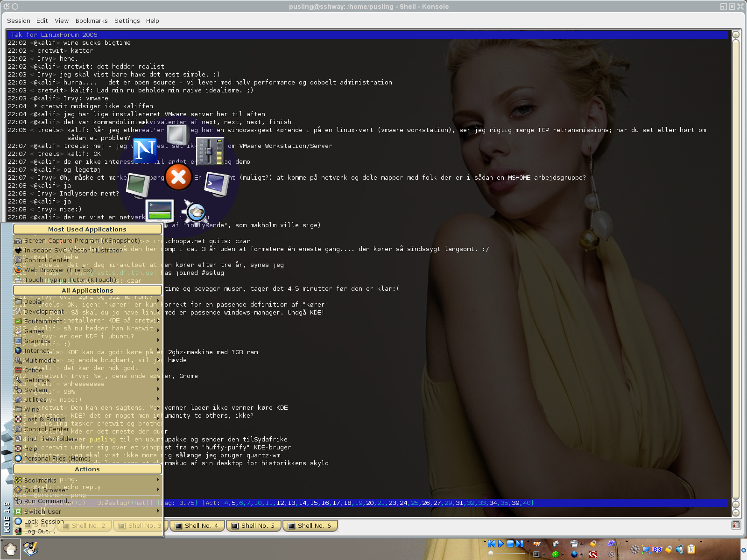Click the tray icon showing 83
Screen dimensions: 747x560
pos(657,549)
